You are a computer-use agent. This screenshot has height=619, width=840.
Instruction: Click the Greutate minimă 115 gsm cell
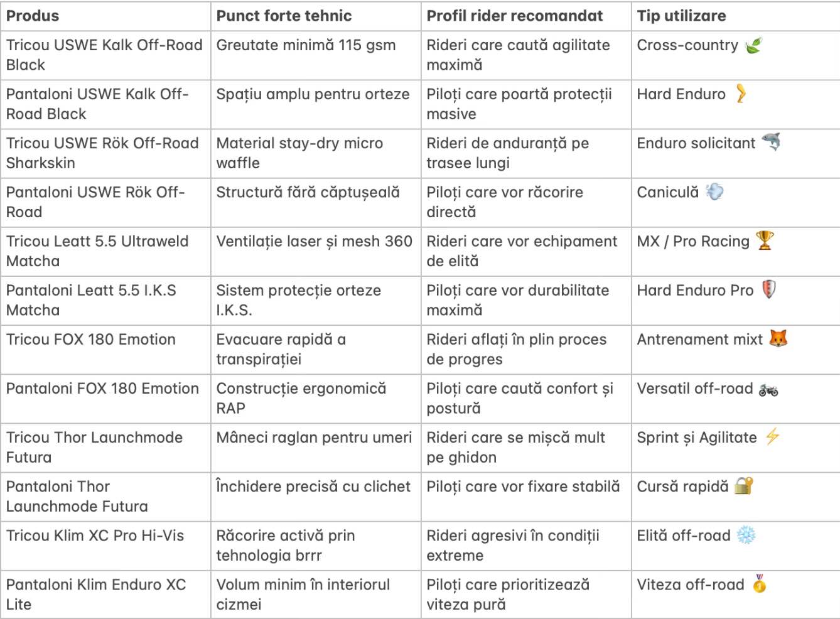click(x=306, y=45)
